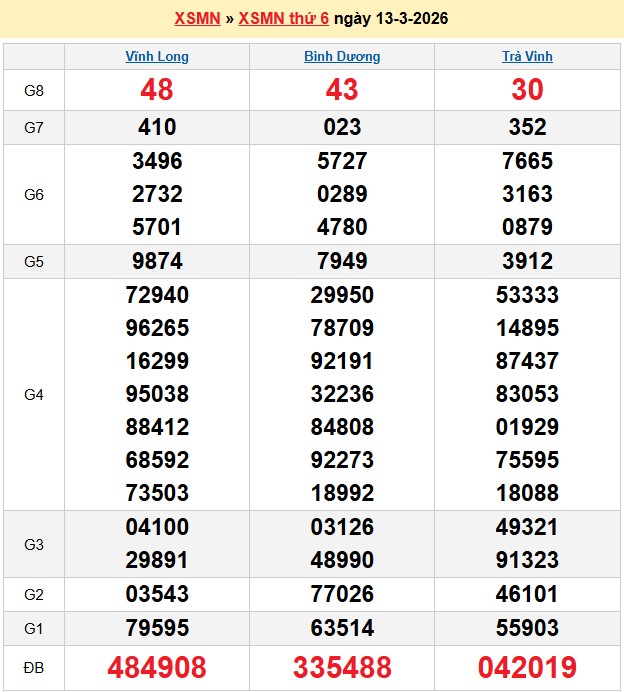Select the G2 result 77026
The width and height of the screenshot is (624, 692).
(342, 595)
